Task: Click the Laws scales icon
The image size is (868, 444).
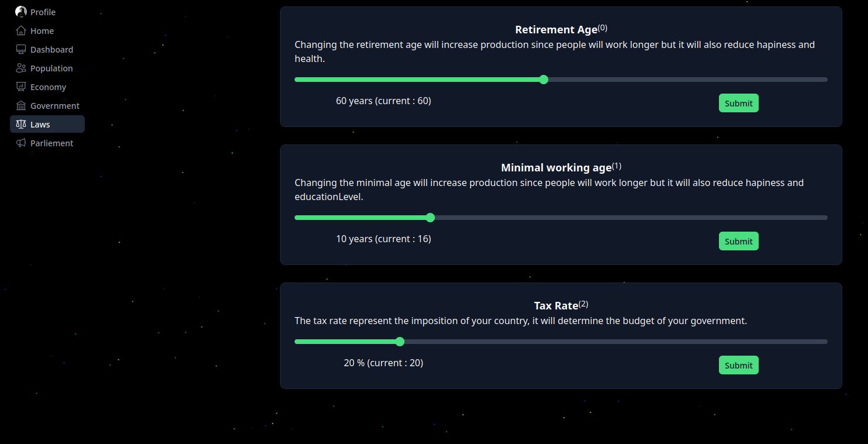Action: click(x=21, y=124)
